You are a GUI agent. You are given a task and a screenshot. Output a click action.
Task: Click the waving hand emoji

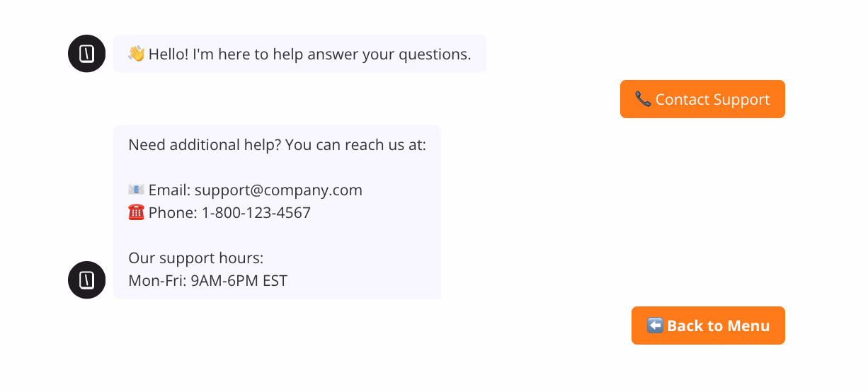point(137,54)
